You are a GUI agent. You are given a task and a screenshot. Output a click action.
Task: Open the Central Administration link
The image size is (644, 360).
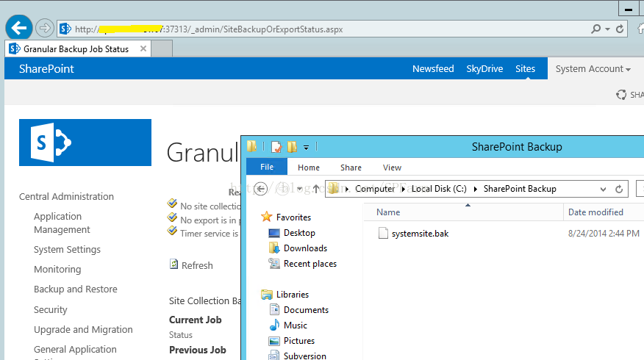point(66,197)
